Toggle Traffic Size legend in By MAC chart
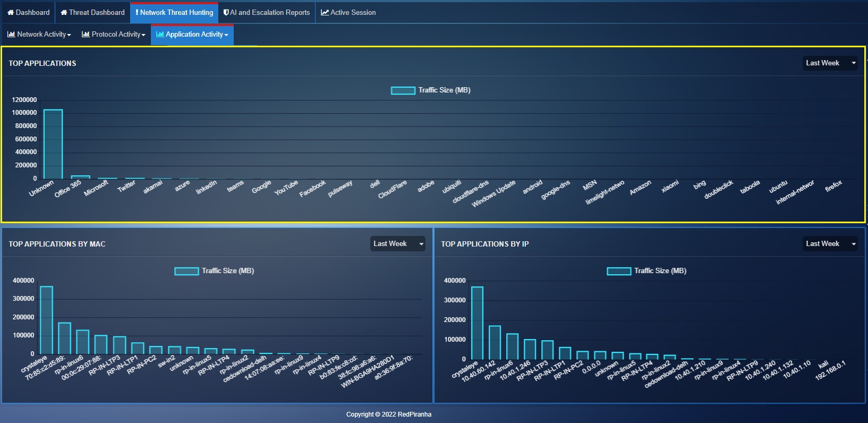 [215, 271]
